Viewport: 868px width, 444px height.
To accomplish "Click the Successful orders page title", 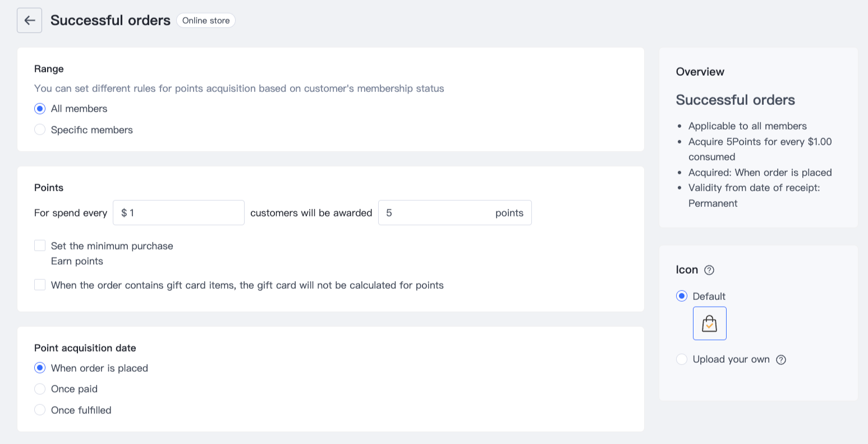I will 111,21.
